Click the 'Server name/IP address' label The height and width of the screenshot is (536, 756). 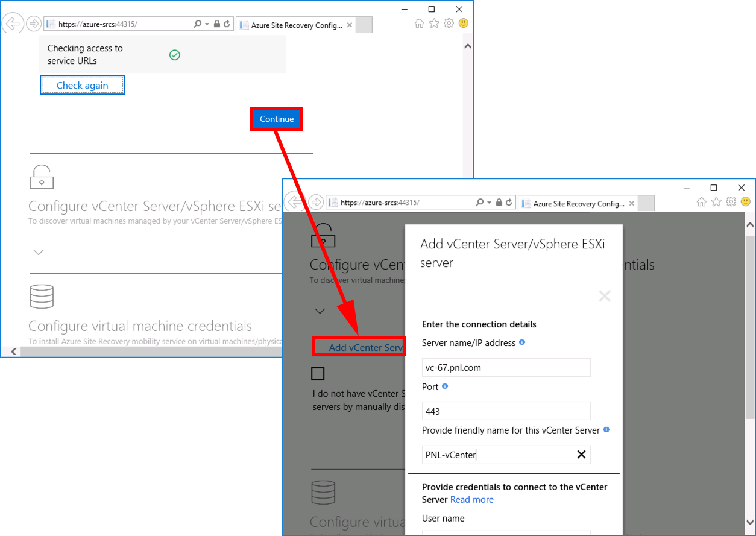469,343
